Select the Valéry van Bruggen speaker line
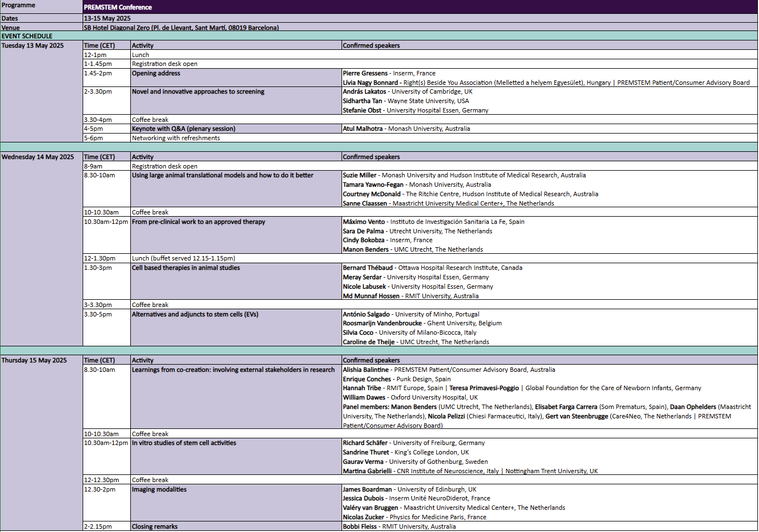Image resolution: width=759 pixels, height=532 pixels. pos(454,508)
